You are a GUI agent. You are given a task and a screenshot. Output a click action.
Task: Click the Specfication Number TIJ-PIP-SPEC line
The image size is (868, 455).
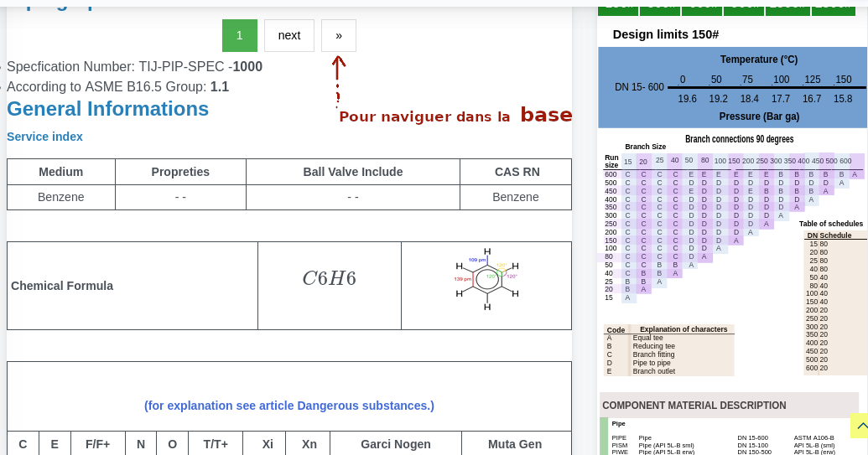point(134,66)
